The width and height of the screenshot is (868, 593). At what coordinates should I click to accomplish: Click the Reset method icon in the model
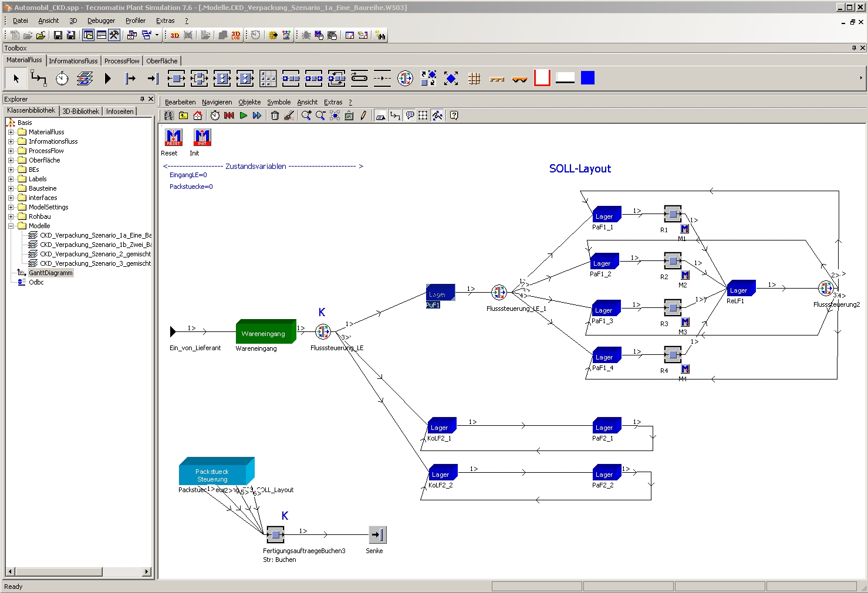tap(174, 137)
